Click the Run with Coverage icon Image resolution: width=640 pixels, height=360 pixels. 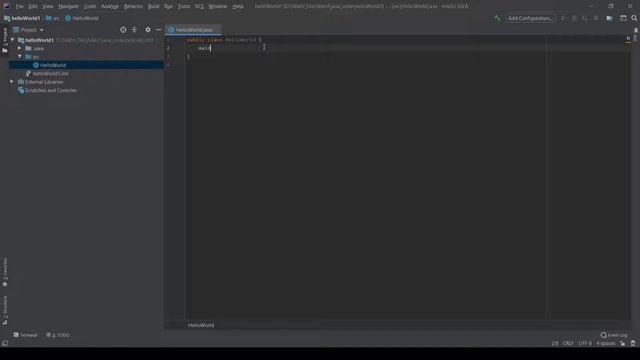tap(585, 18)
